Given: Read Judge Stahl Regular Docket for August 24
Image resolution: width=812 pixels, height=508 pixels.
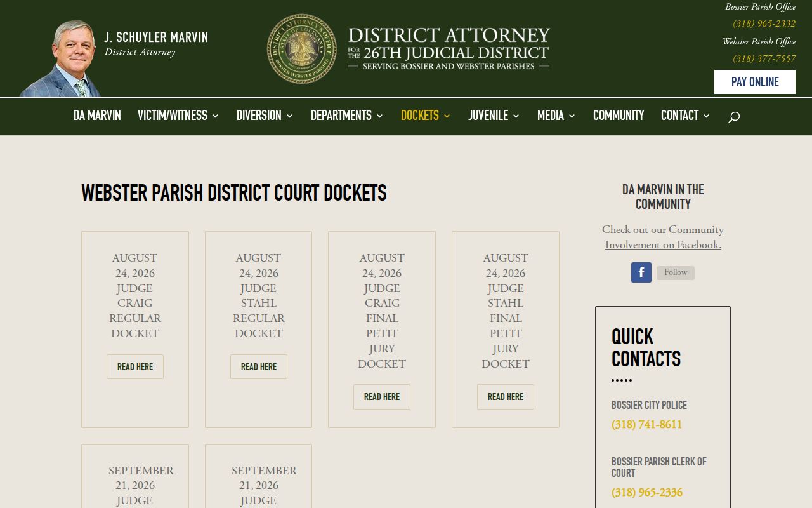Looking at the screenshot, I should [259, 367].
